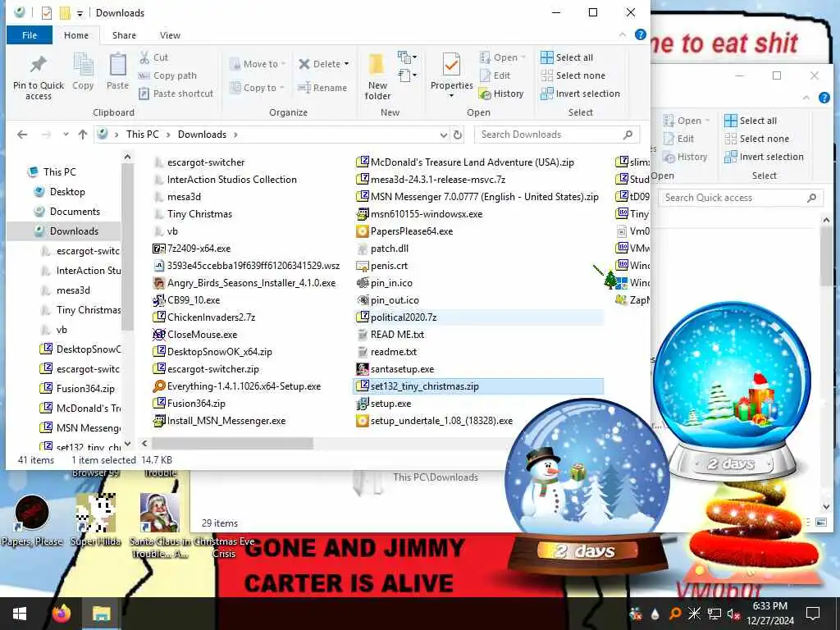Click Select all in background Explorer window
The height and width of the screenshot is (630, 840).
pyautogui.click(x=750, y=121)
